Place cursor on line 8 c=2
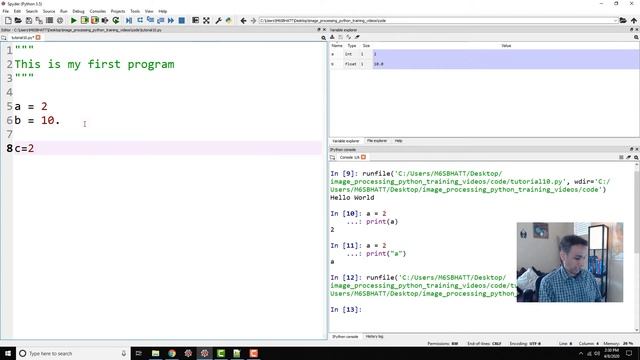 24,148
